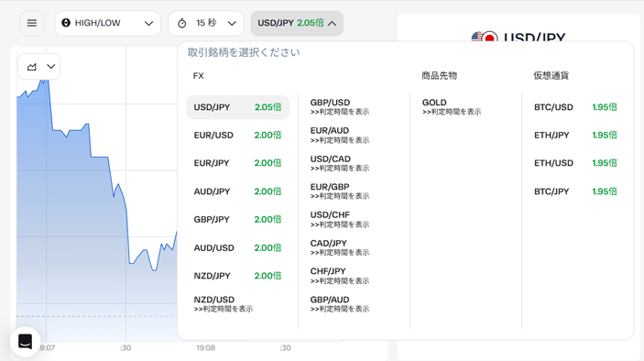644x361 pixels.
Task: Select EUR/USD 2.00倍 from the FX list
Action: (x=237, y=135)
